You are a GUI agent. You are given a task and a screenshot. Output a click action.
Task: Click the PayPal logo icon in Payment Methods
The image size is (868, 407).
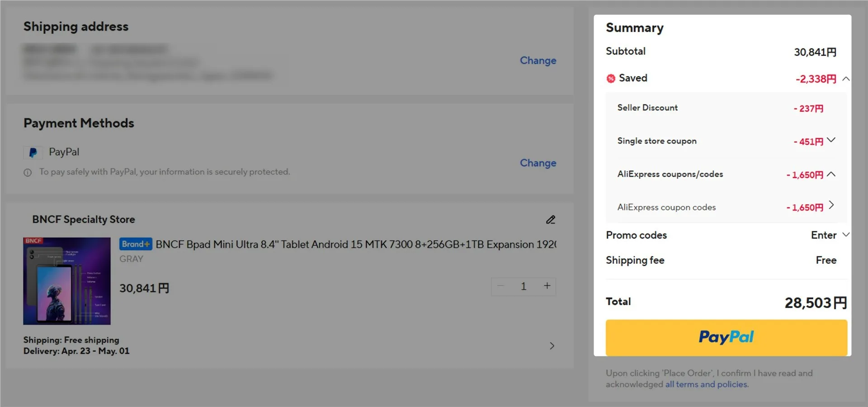[x=33, y=153]
